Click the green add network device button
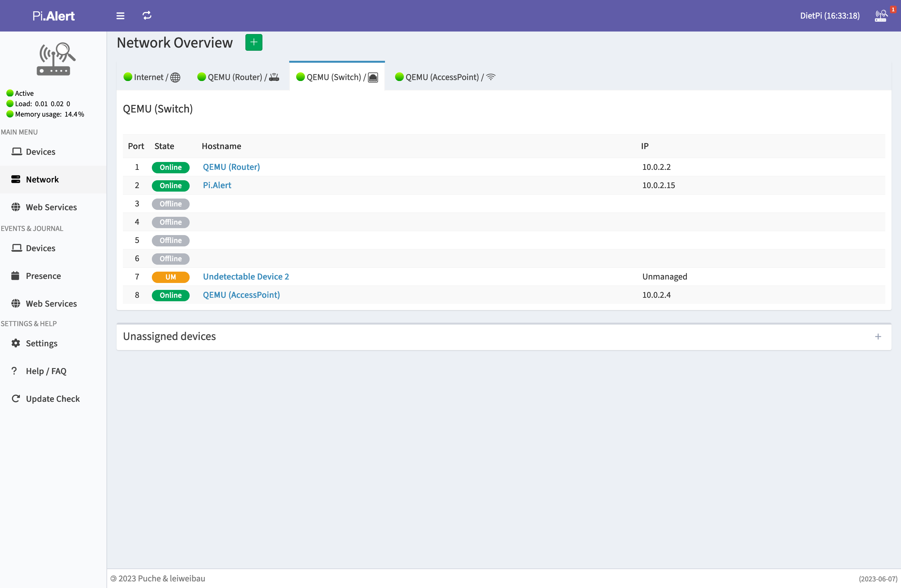This screenshot has width=901, height=588. pos(254,42)
